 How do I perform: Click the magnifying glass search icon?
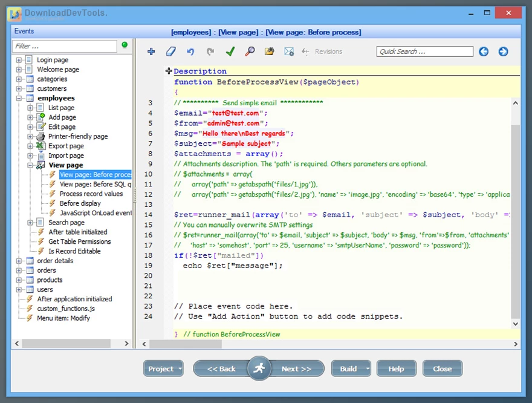[x=250, y=52]
